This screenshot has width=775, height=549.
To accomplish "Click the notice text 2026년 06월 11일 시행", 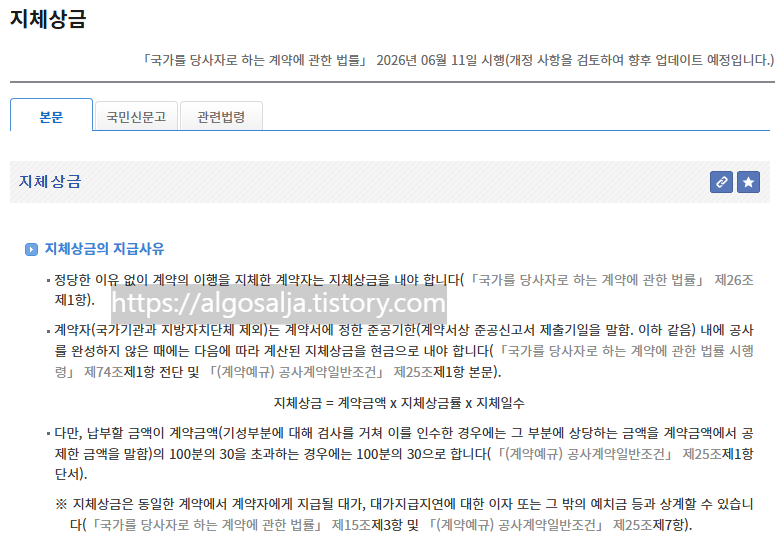I will coord(440,60).
